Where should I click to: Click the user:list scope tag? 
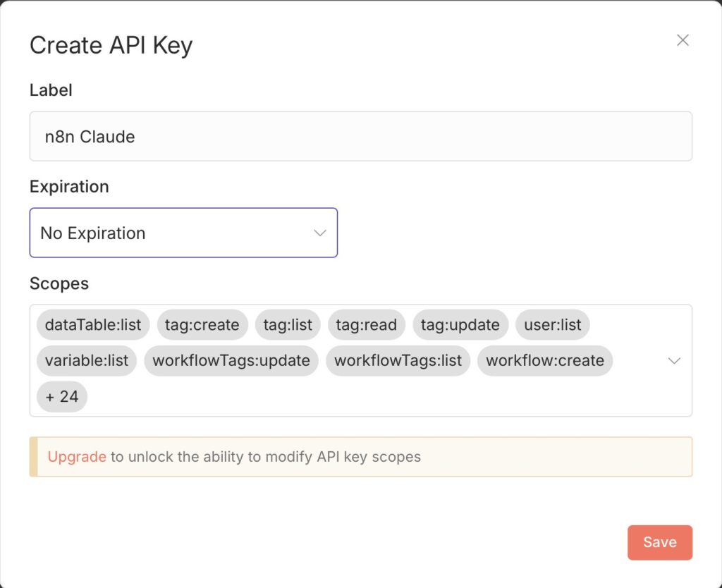pyautogui.click(x=553, y=324)
